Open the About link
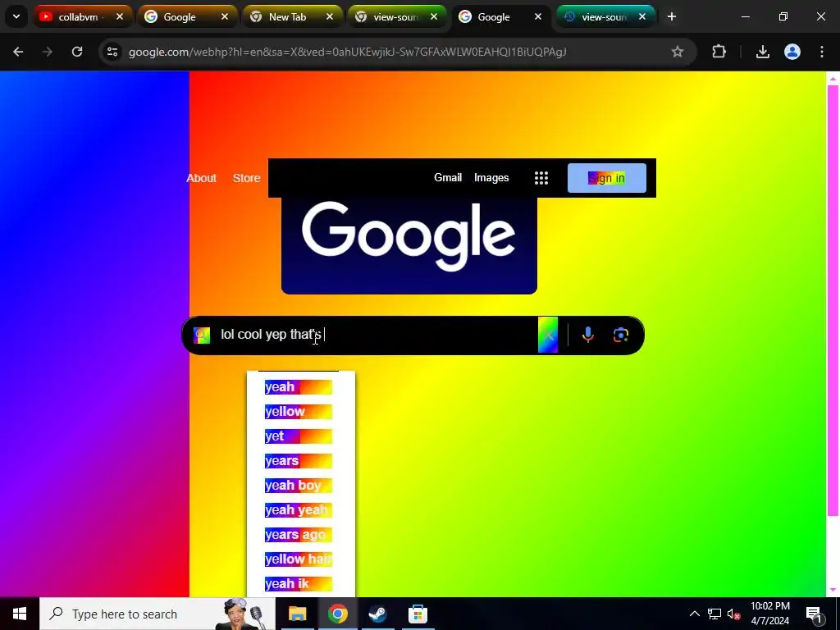Viewport: 840px width, 630px height. click(x=201, y=178)
